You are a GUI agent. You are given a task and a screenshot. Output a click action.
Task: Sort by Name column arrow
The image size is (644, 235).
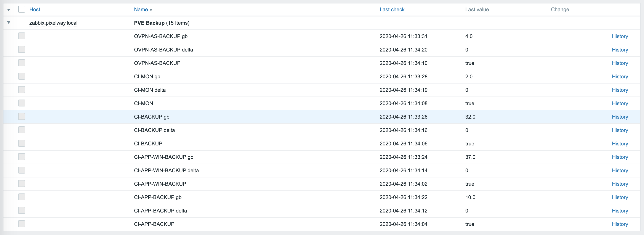click(x=151, y=10)
